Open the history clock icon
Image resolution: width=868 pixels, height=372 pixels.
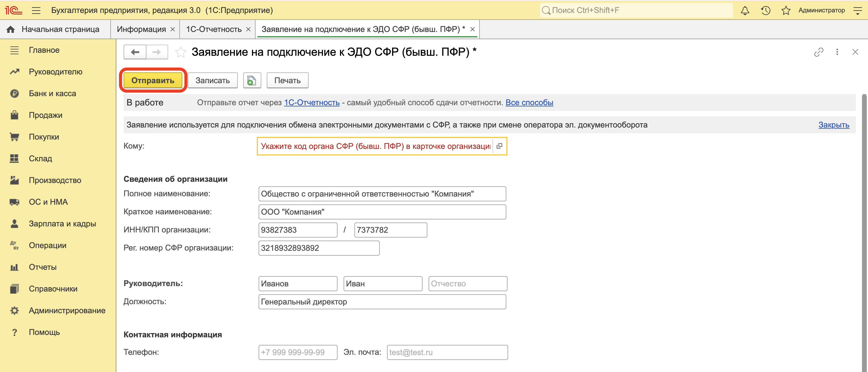[765, 11]
